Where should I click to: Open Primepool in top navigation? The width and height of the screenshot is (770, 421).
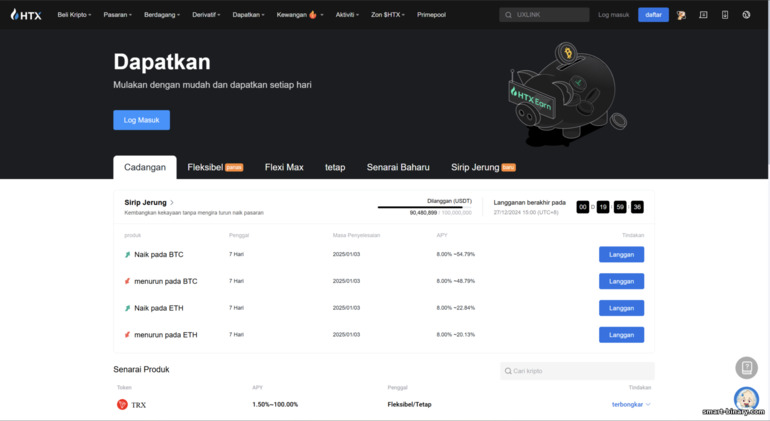pyautogui.click(x=431, y=15)
